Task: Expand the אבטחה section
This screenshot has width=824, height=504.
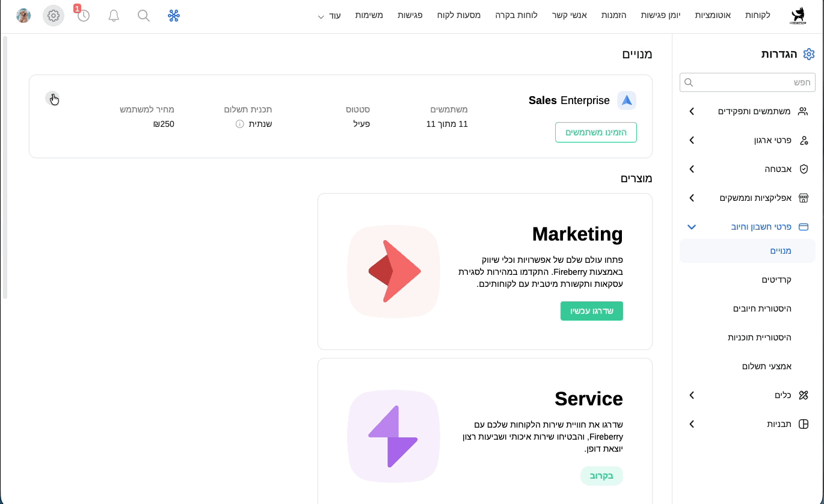Action: 692,169
